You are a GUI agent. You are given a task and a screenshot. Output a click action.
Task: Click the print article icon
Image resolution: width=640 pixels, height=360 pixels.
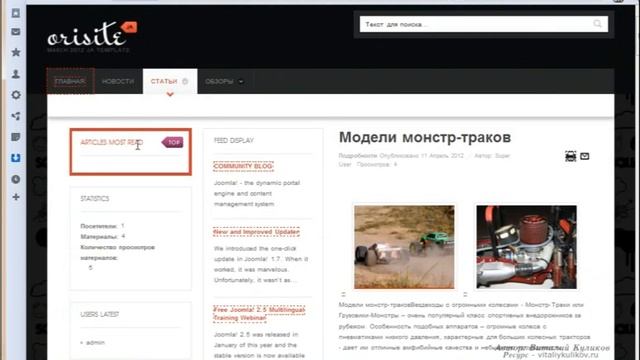click(x=570, y=156)
